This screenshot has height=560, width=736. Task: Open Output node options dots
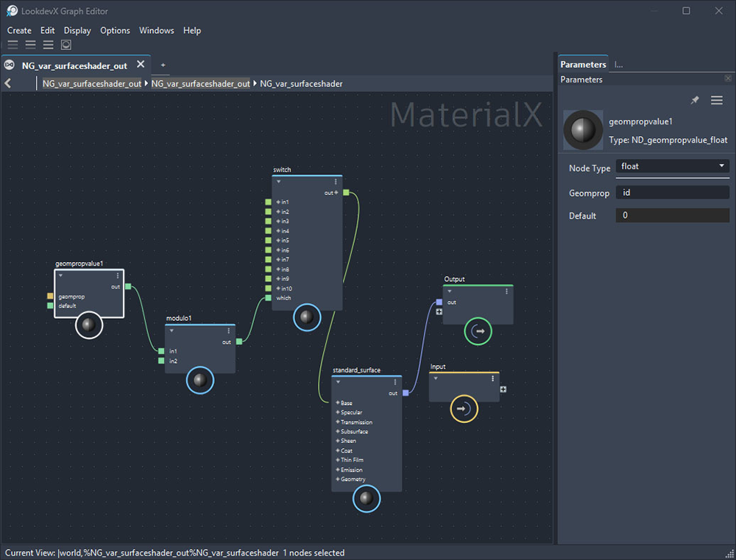[506, 291]
